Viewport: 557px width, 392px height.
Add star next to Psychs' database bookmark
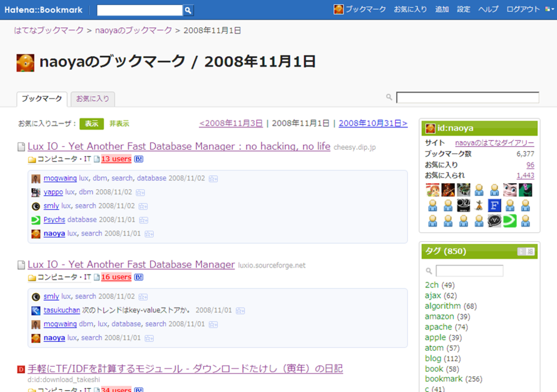click(144, 220)
